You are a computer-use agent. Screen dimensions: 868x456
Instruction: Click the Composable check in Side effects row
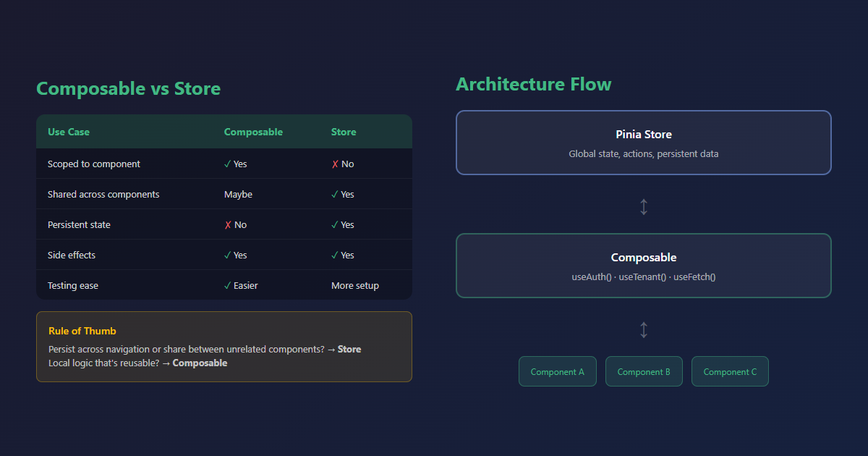click(228, 256)
